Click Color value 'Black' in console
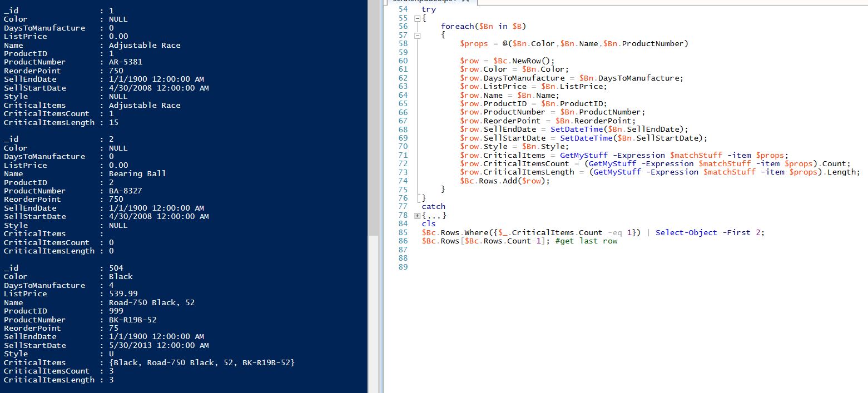Screen dimensions: 868x393 click(x=121, y=276)
